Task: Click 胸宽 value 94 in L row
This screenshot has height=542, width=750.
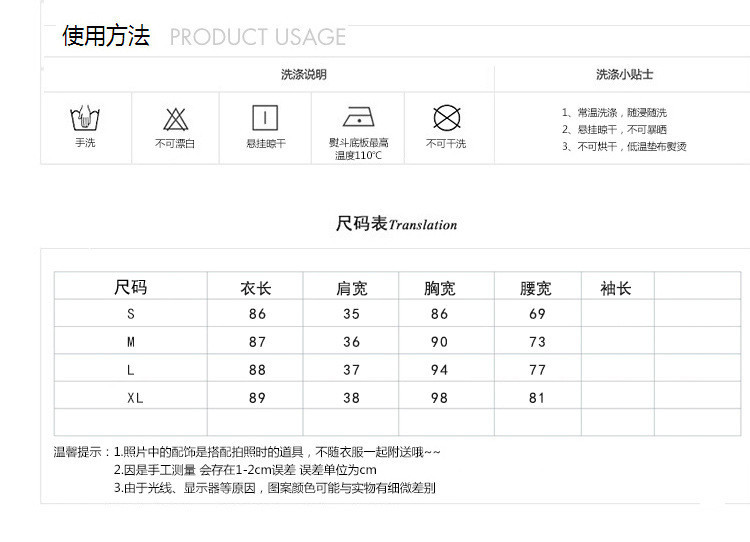Action: (440, 370)
